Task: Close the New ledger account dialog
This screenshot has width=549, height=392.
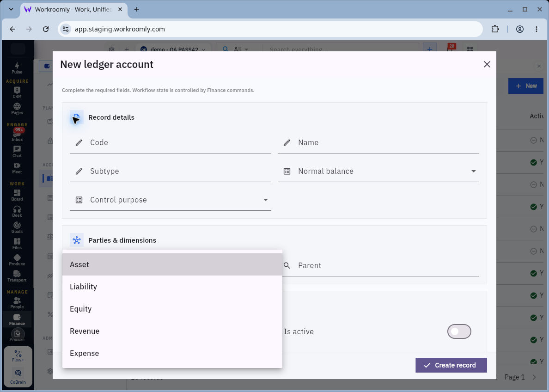Action: 487,64
